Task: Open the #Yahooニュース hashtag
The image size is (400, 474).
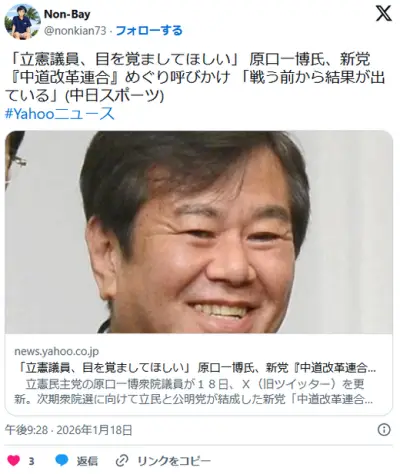Action: coord(60,114)
